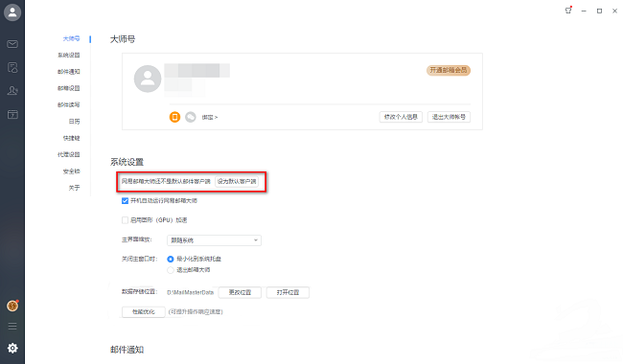This screenshot has height=364, width=623.
Task: Click the orange phone binding icon
Action: (174, 117)
